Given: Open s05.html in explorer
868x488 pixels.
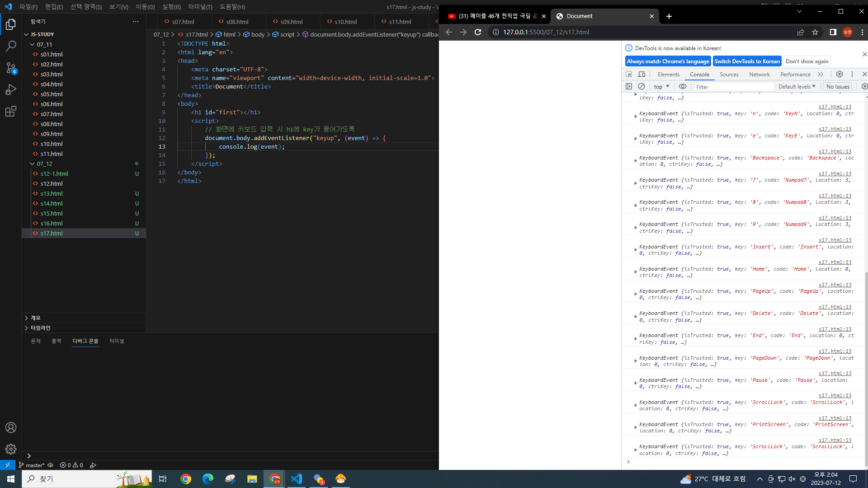Looking at the screenshot, I should (52, 94).
